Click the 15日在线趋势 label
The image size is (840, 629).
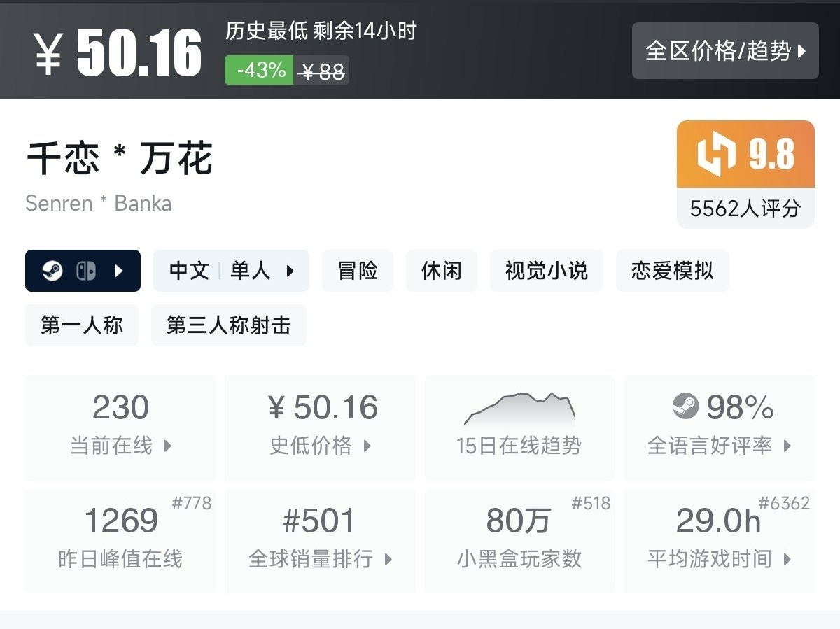pyautogui.click(x=519, y=446)
